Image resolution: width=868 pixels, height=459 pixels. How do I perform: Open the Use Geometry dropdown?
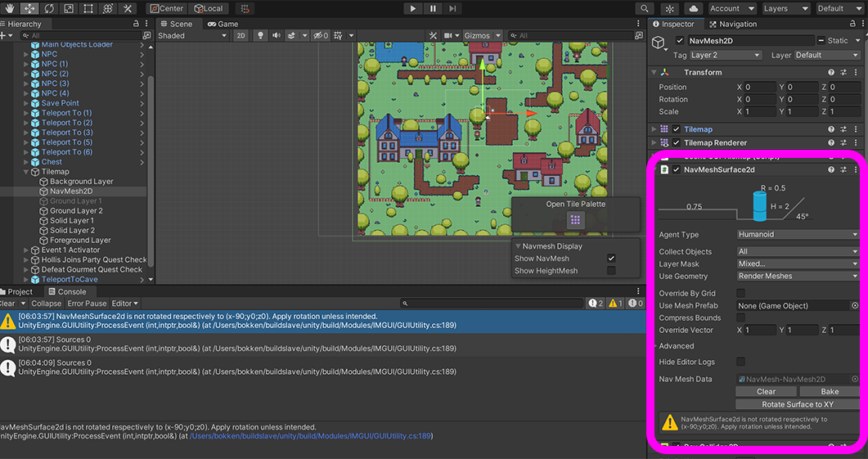tap(797, 277)
